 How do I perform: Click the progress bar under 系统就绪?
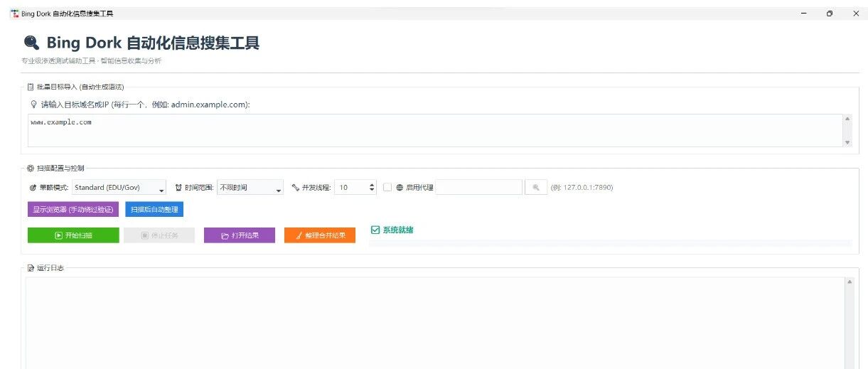610,243
